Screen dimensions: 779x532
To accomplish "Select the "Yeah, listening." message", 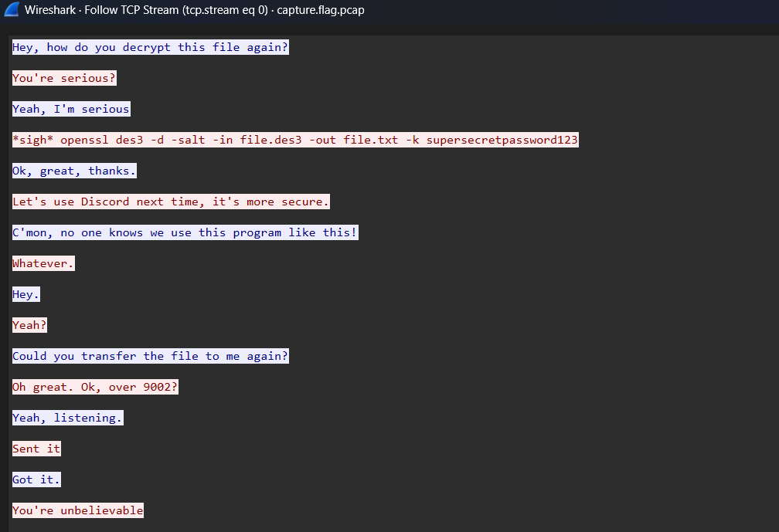I will [68, 418].
